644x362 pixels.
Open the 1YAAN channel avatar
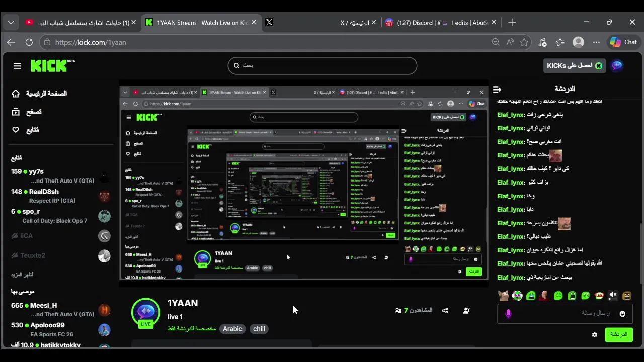(146, 312)
